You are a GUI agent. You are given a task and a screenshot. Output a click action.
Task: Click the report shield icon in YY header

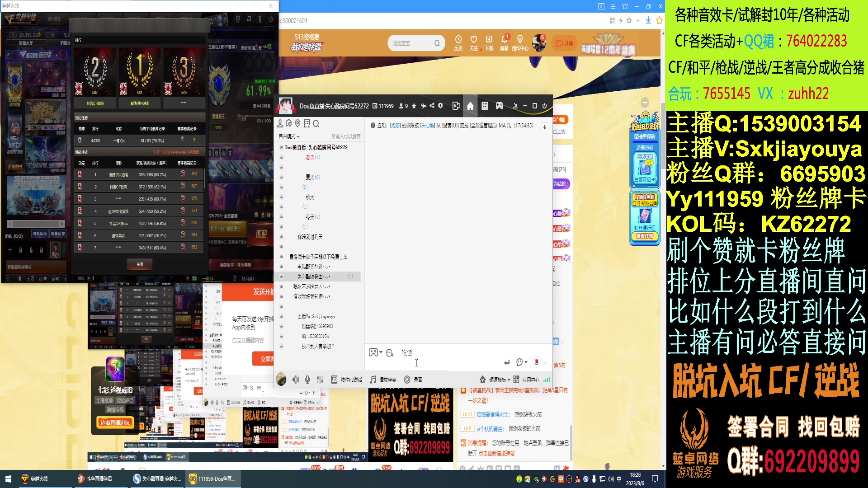(x=440, y=106)
